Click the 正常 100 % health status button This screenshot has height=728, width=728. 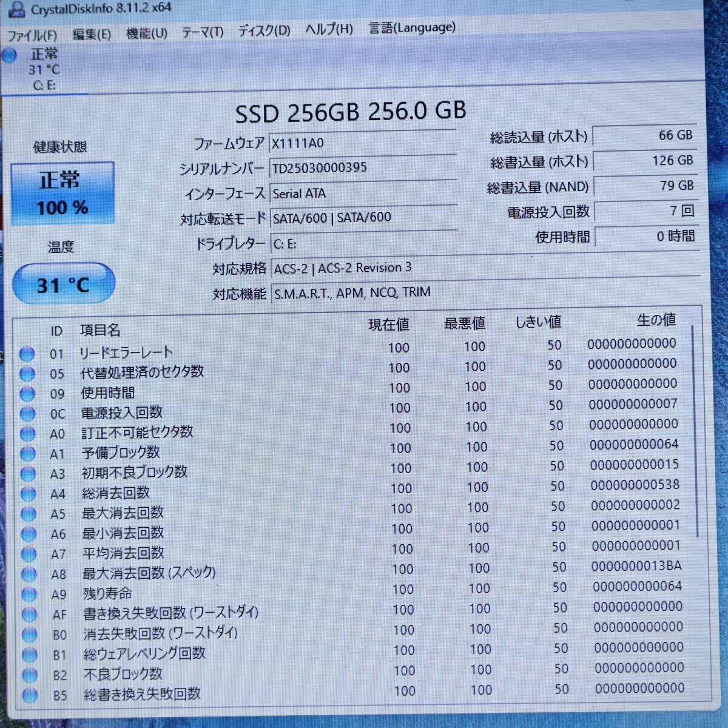click(x=62, y=192)
